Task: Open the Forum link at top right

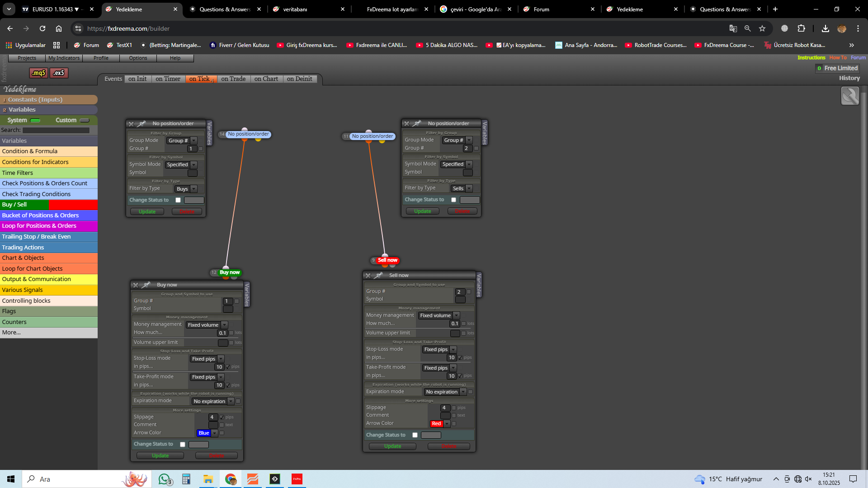Action: (x=858, y=58)
